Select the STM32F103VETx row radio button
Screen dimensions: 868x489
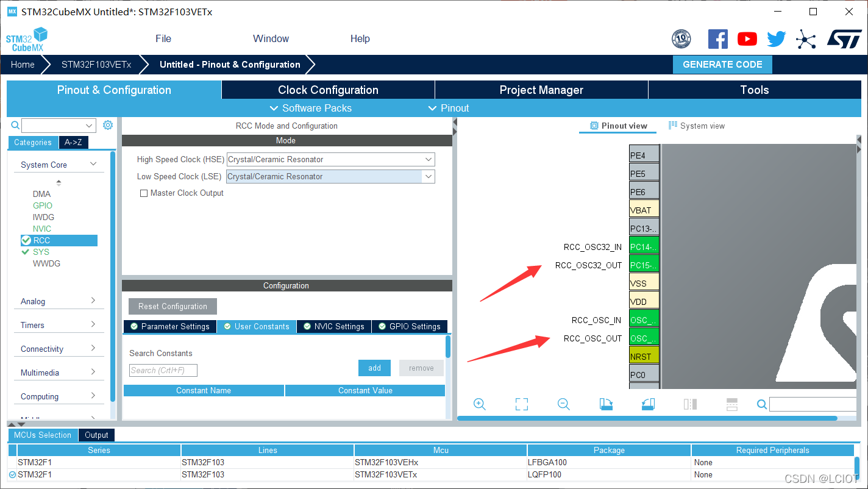pyautogui.click(x=12, y=474)
